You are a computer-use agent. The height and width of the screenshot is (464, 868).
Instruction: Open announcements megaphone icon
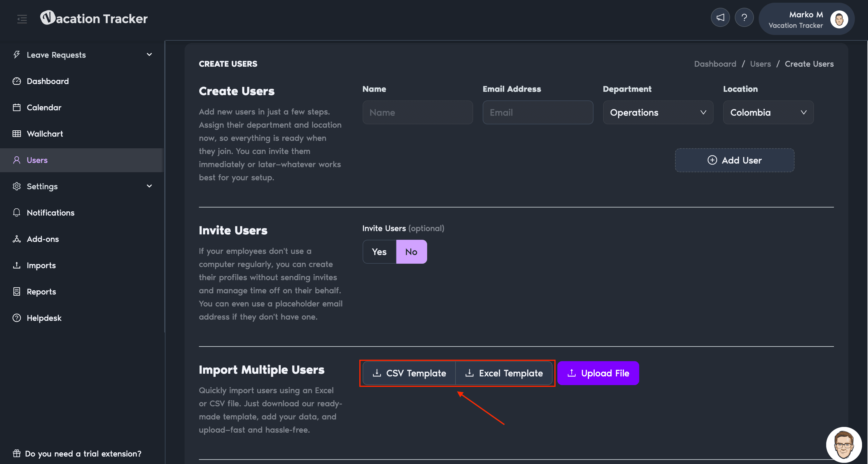[x=720, y=18]
